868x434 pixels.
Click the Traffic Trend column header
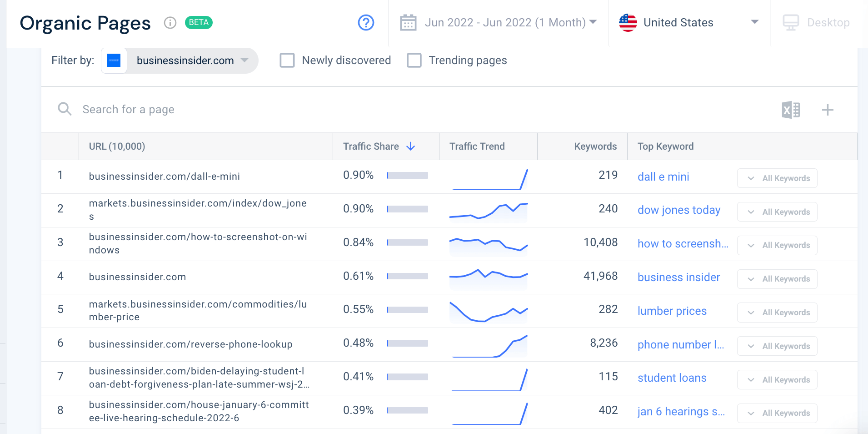(477, 146)
